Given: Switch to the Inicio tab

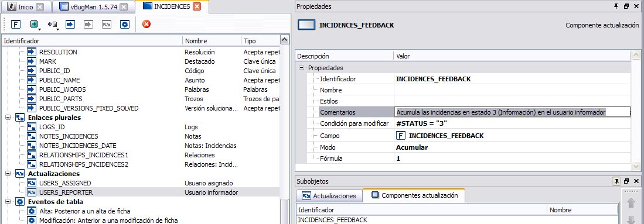Looking at the screenshot, I should point(25,6).
